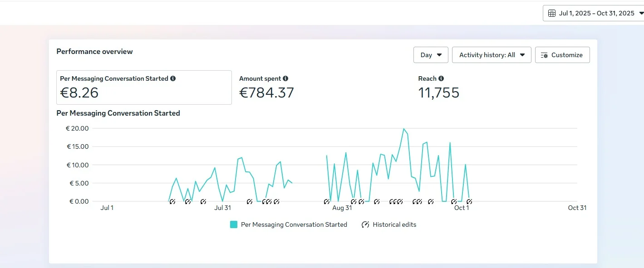Click the Customize button
This screenshot has width=644, height=268.
point(562,55)
